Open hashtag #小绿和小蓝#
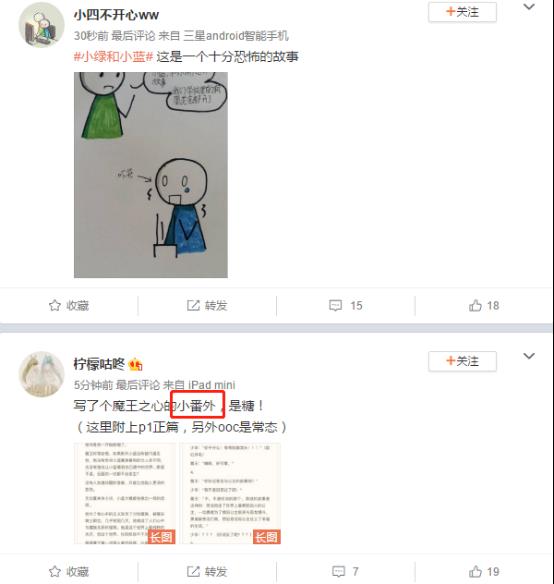The width and height of the screenshot is (554, 584). coord(113,57)
